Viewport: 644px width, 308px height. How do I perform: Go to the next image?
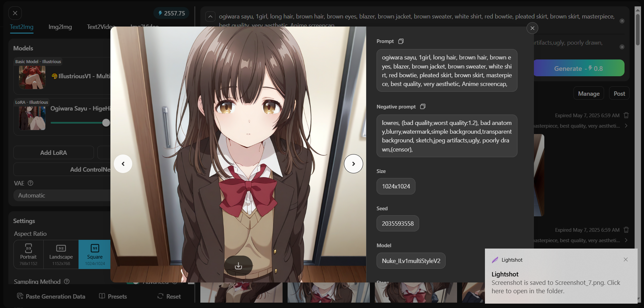[x=353, y=164]
